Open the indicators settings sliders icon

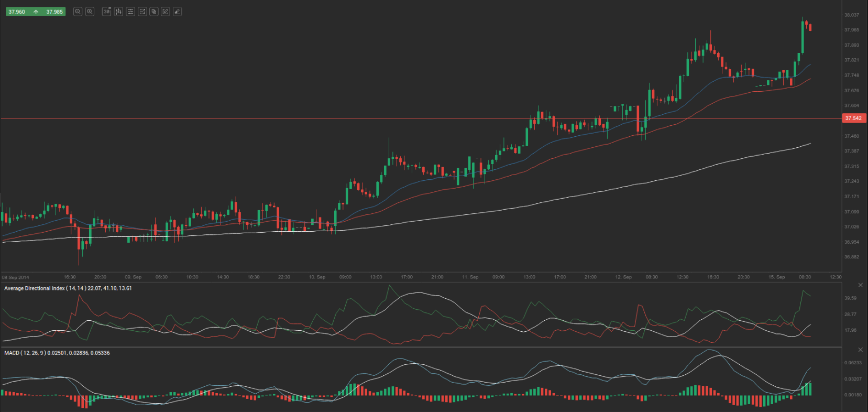pyautogui.click(x=130, y=12)
